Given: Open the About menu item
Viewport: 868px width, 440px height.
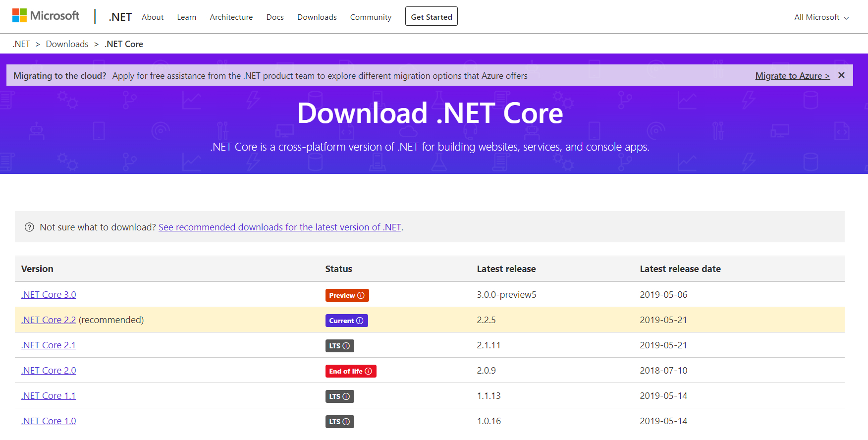Looking at the screenshot, I should 153,17.
